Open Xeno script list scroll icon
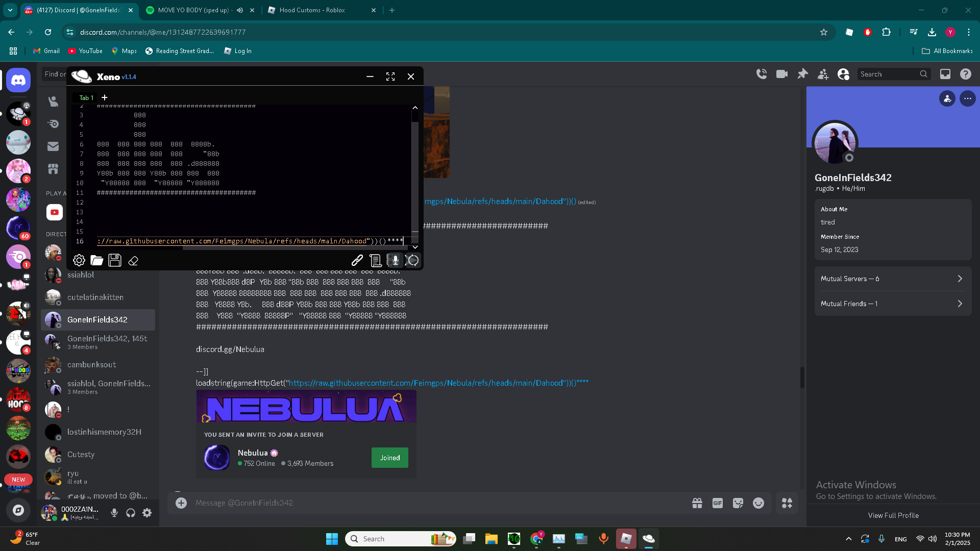 376,261
